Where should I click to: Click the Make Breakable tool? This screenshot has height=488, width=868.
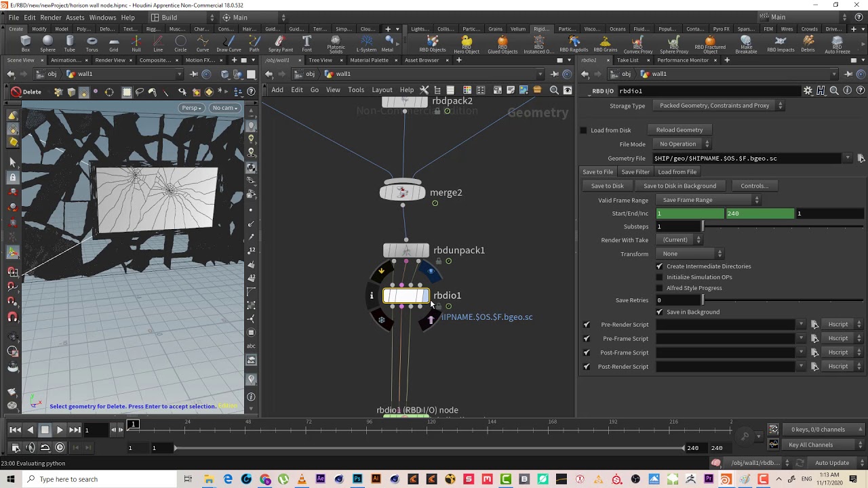tap(746, 45)
